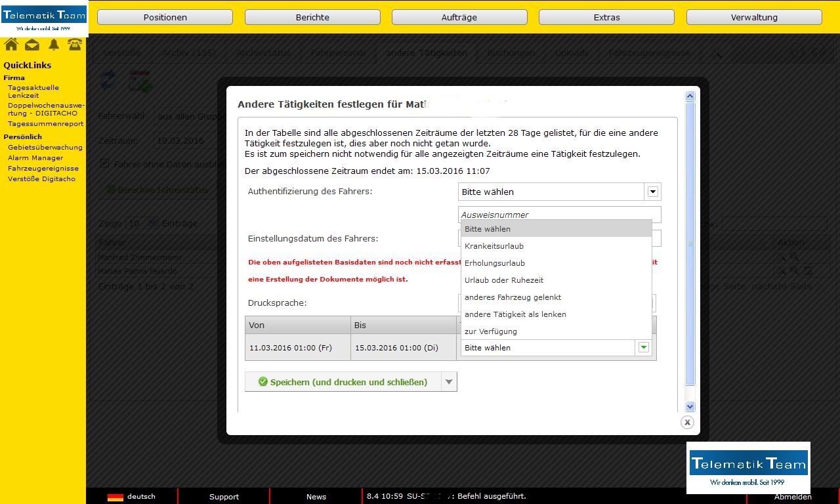Open the bell alarm notifications icon
This screenshot has width=840, height=504.
[54, 45]
